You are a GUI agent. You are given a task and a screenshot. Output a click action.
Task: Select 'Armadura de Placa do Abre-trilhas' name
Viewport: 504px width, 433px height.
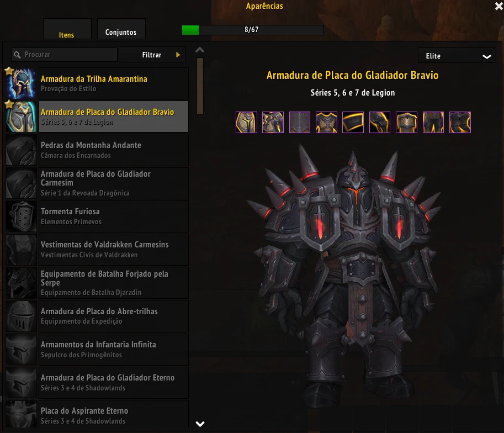[x=99, y=311]
